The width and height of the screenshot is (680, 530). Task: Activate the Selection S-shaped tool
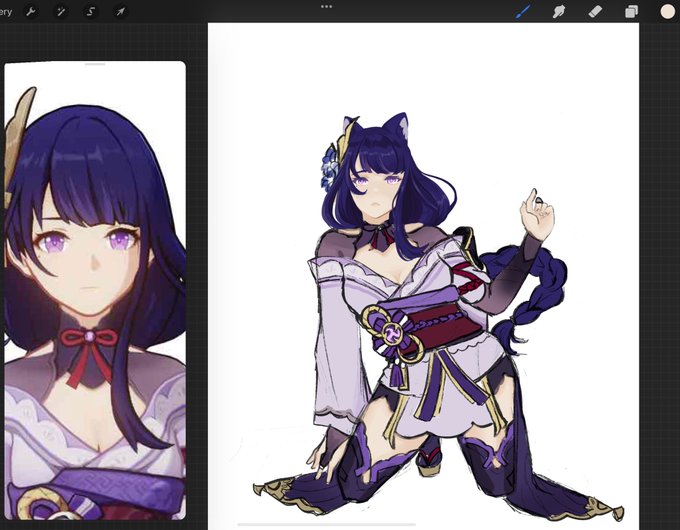[x=91, y=11]
